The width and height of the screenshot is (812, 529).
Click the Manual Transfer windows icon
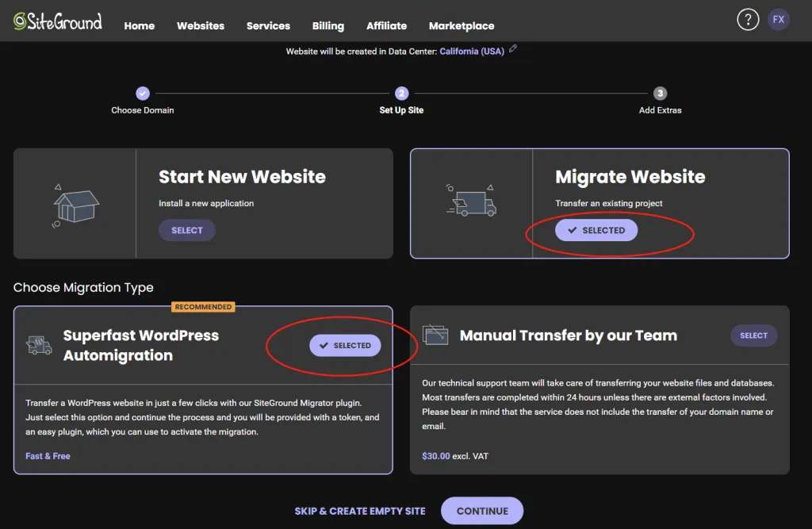(x=435, y=335)
